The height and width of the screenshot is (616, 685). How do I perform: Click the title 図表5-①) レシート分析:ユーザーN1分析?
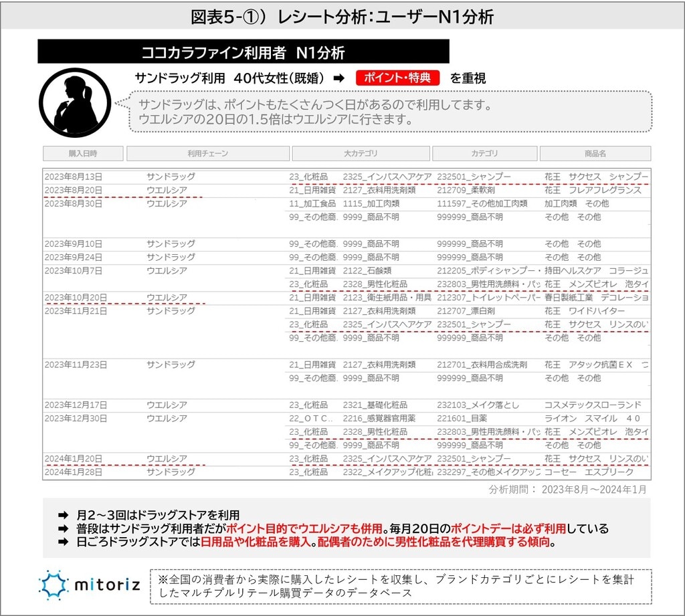342,17
